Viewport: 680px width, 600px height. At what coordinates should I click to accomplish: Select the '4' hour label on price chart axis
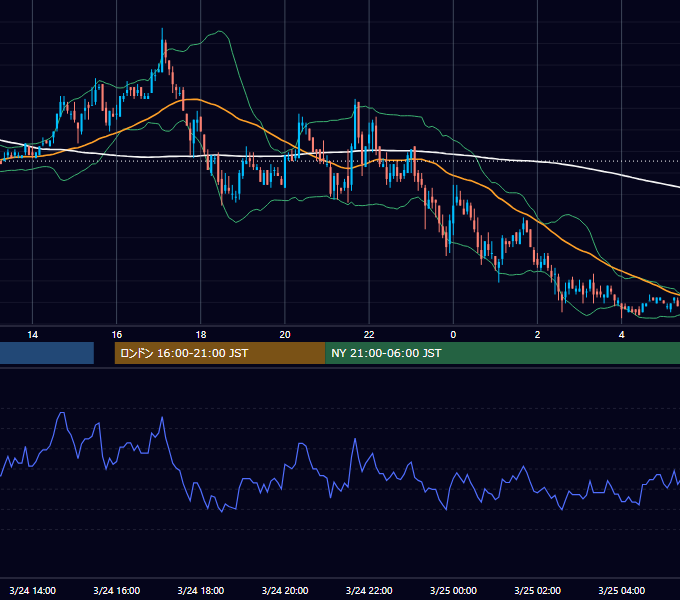(621, 335)
